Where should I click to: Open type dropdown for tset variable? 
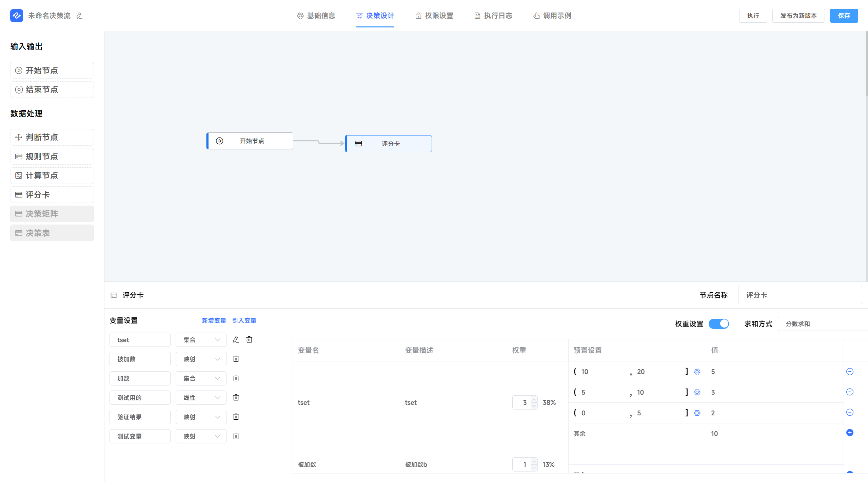pyautogui.click(x=201, y=340)
